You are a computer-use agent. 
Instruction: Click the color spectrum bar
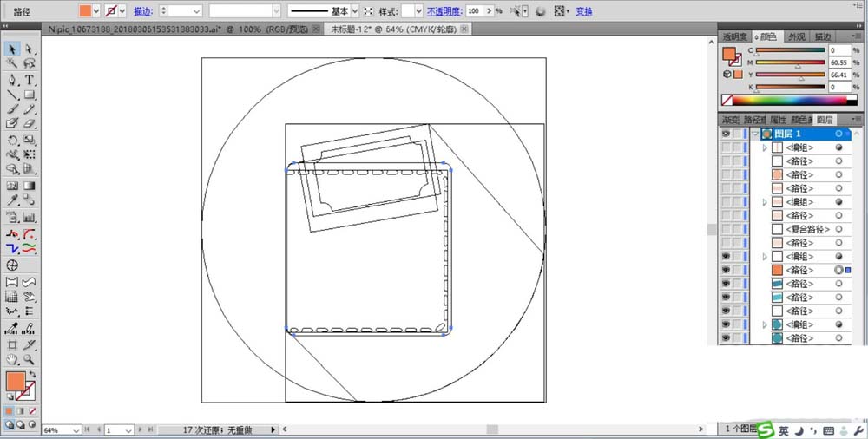point(789,100)
